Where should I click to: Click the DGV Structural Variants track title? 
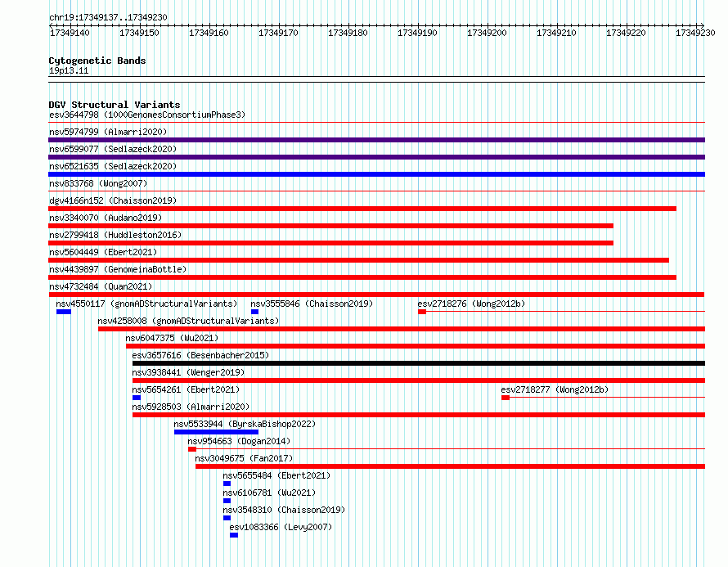tap(115, 105)
